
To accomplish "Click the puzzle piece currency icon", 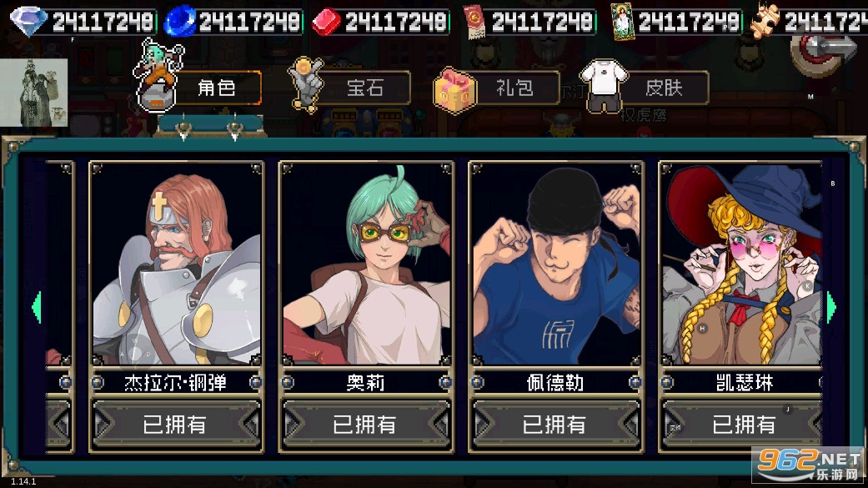I will click(765, 21).
